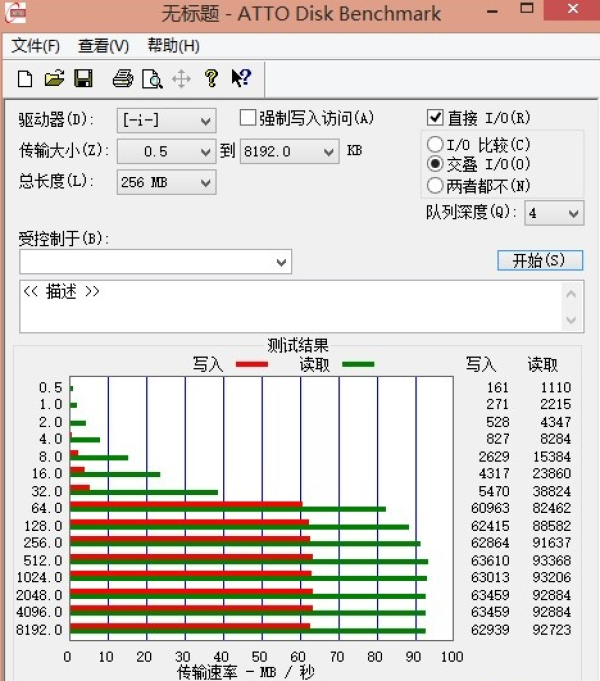Click the 写入 column header above values
Viewport: 600px width, 681px height.
481,364
